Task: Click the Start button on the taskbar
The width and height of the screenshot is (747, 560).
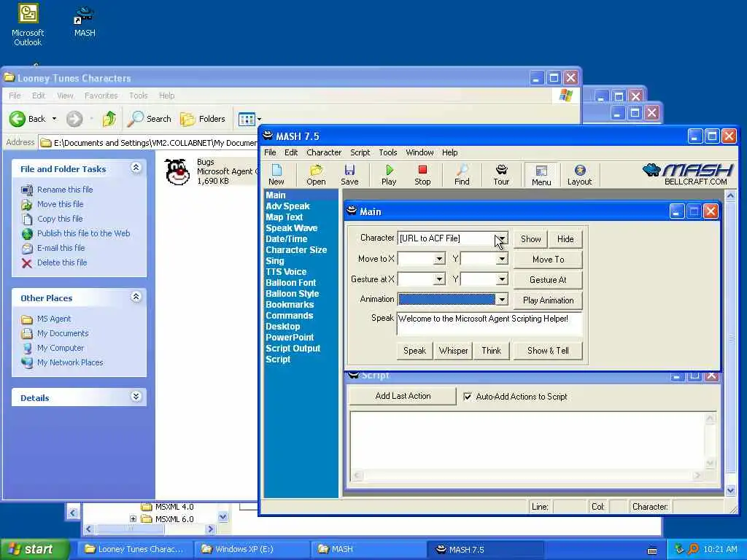Action: (34, 550)
